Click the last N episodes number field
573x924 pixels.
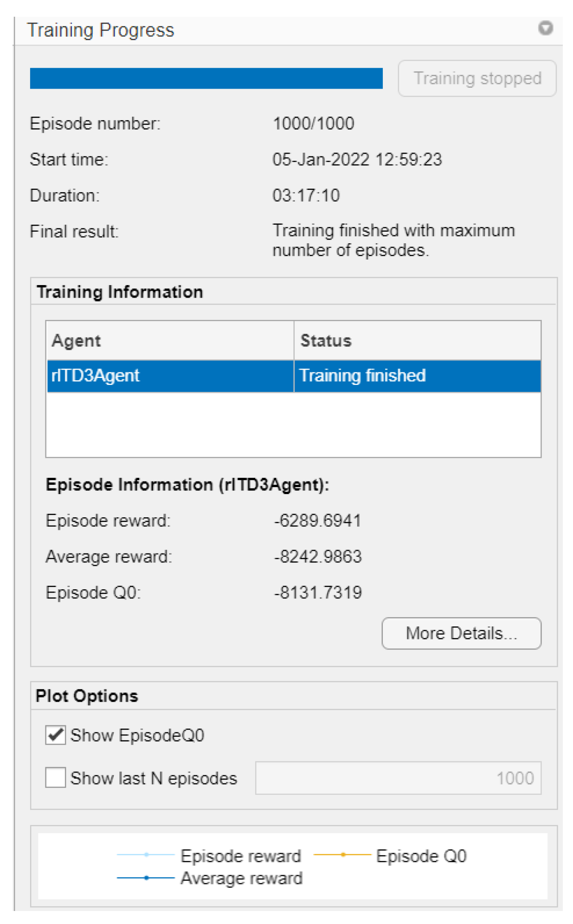[x=398, y=778]
